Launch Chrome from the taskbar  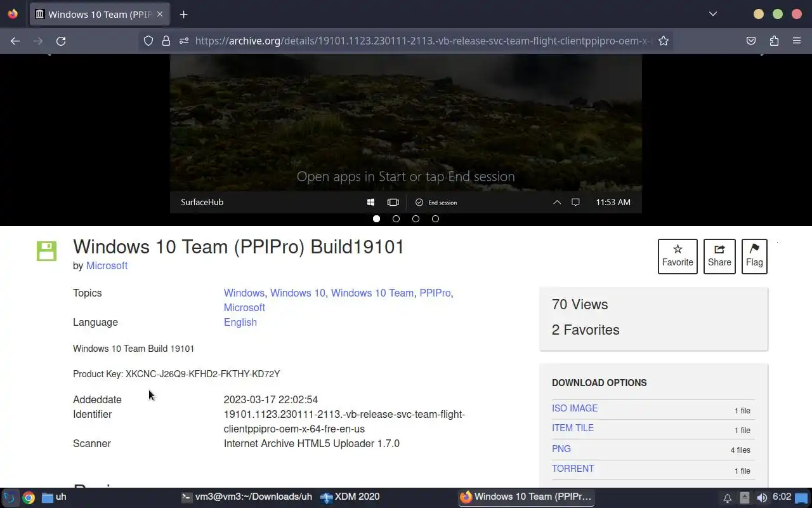tap(29, 497)
